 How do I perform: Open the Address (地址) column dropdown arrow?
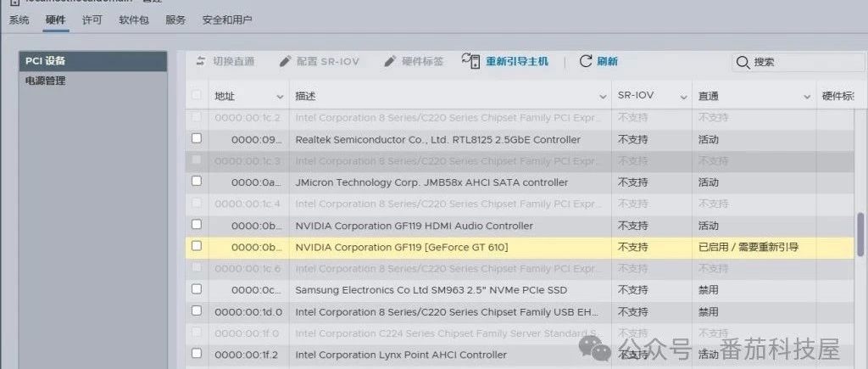coord(280,97)
